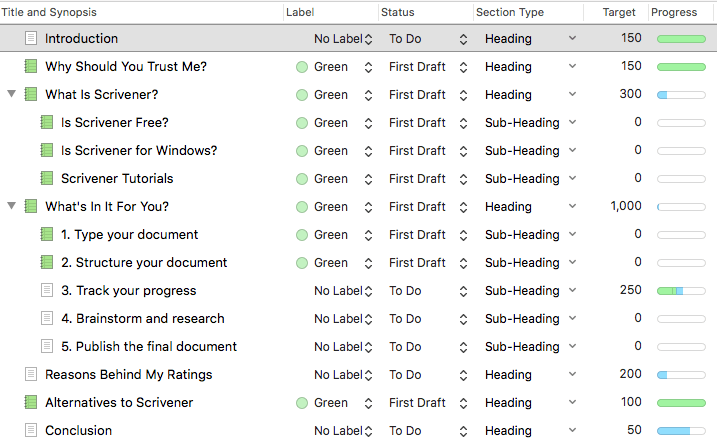Click the Progress column header

coord(674,12)
